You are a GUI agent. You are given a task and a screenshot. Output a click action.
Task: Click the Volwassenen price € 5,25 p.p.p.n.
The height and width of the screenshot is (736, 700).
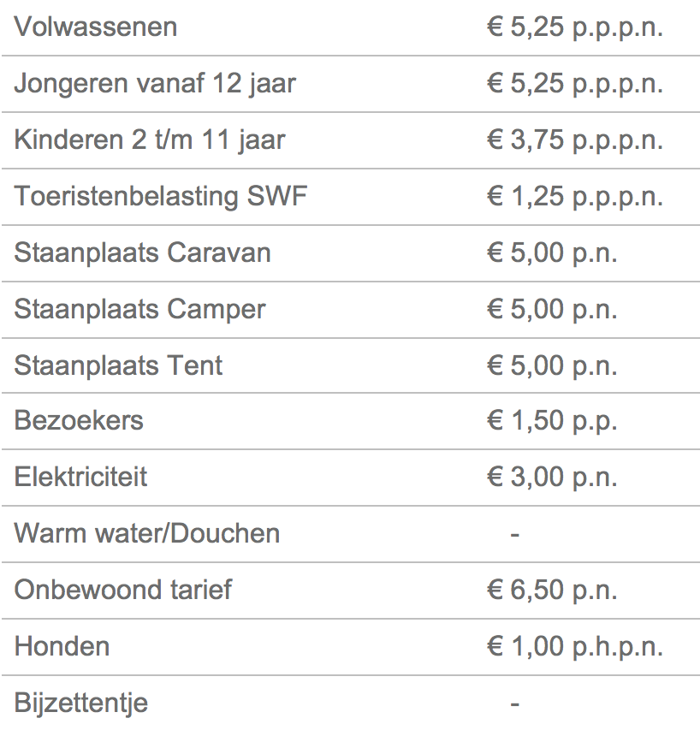[575, 27]
